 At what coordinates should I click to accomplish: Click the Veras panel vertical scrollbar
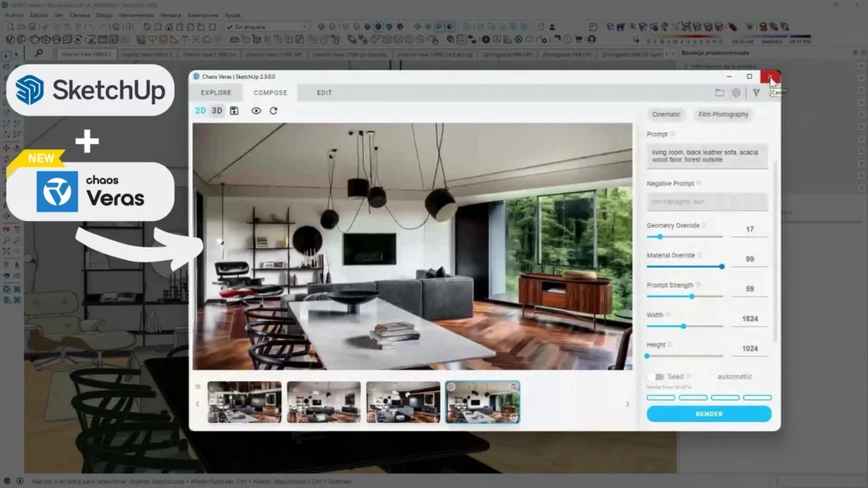click(x=776, y=252)
